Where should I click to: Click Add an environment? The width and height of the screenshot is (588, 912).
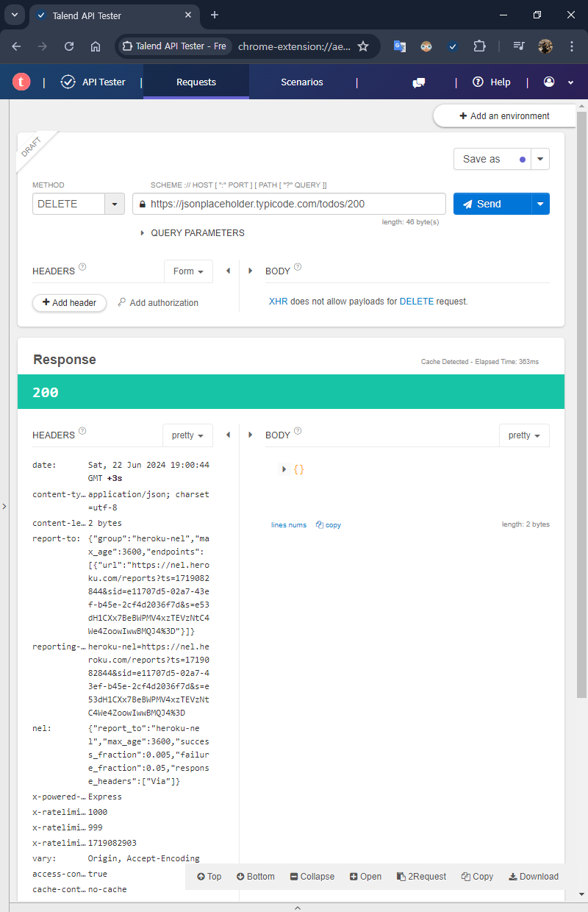[x=504, y=116]
